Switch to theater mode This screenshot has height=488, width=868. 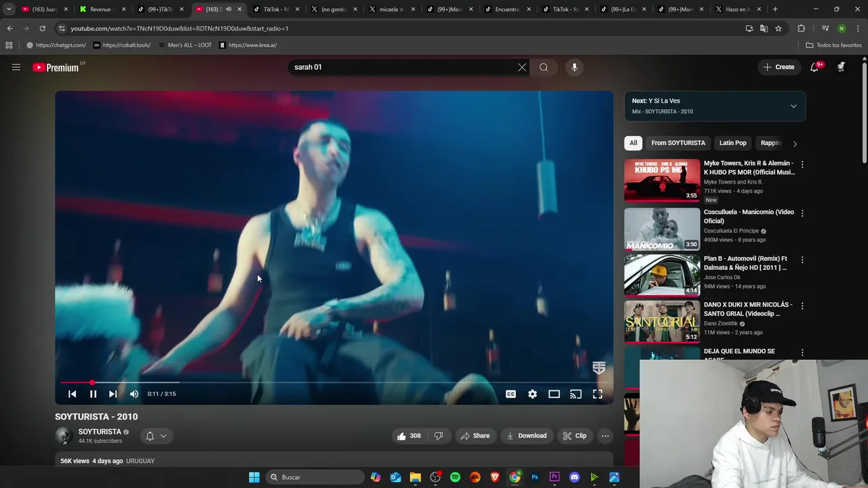click(x=554, y=394)
